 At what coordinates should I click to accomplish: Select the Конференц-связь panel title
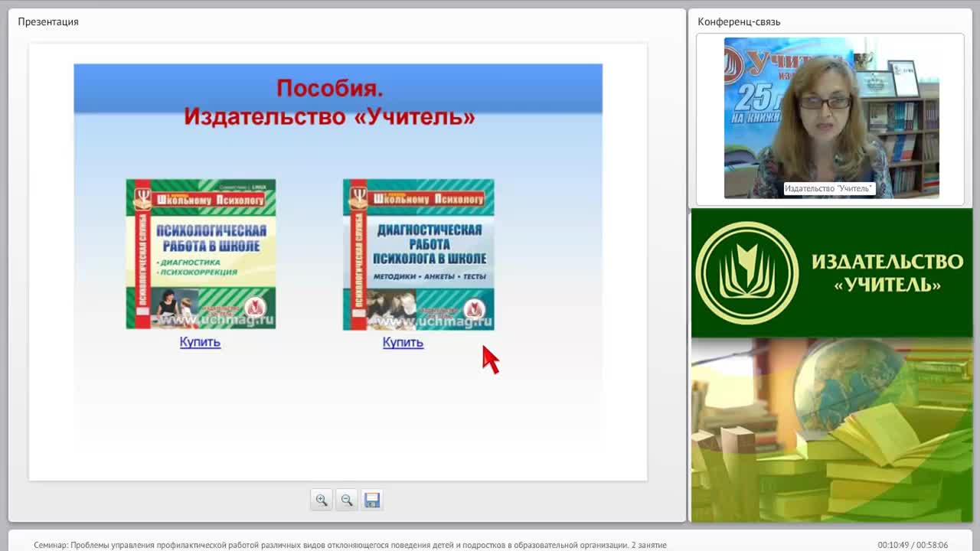(739, 21)
